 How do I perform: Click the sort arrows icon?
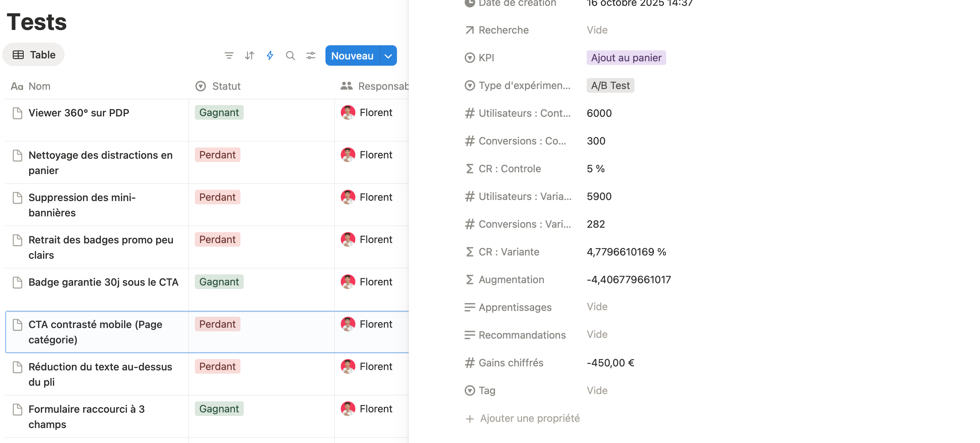249,55
